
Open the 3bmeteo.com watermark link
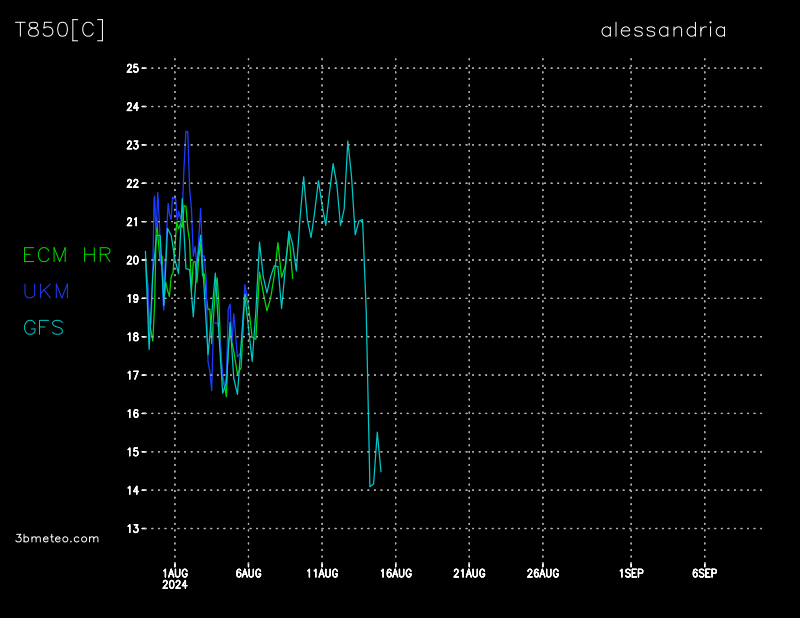click(58, 538)
